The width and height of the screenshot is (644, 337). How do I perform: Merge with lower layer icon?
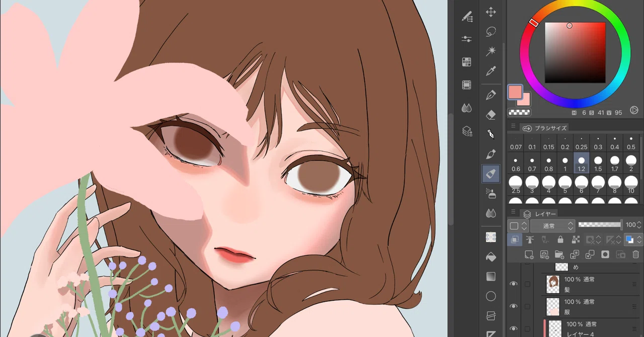click(x=590, y=255)
